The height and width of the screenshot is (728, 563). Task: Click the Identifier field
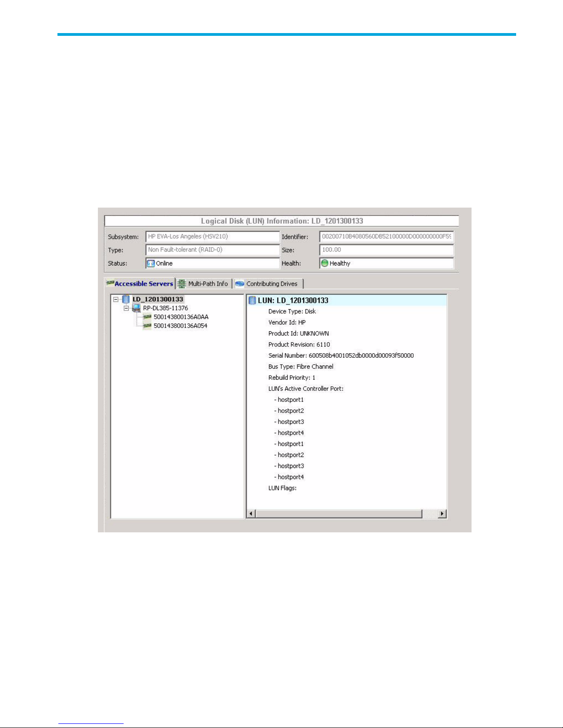click(386, 237)
